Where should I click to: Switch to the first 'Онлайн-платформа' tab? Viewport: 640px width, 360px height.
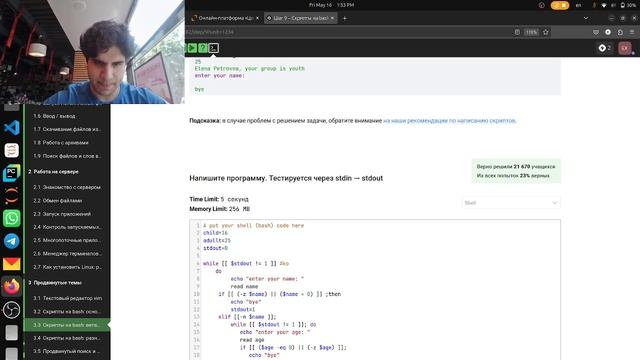(x=225, y=18)
